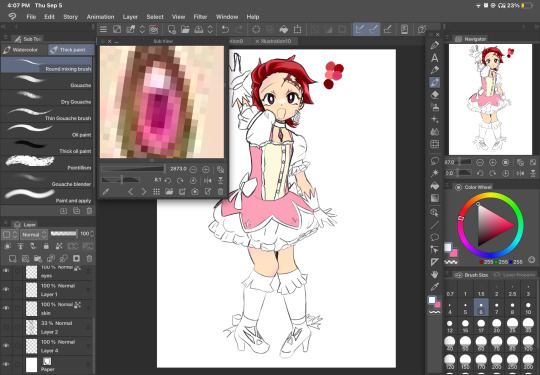Open the layer blending mode Normal dropdown
Image resolution: width=540 pixels, height=375 pixels.
(34, 235)
